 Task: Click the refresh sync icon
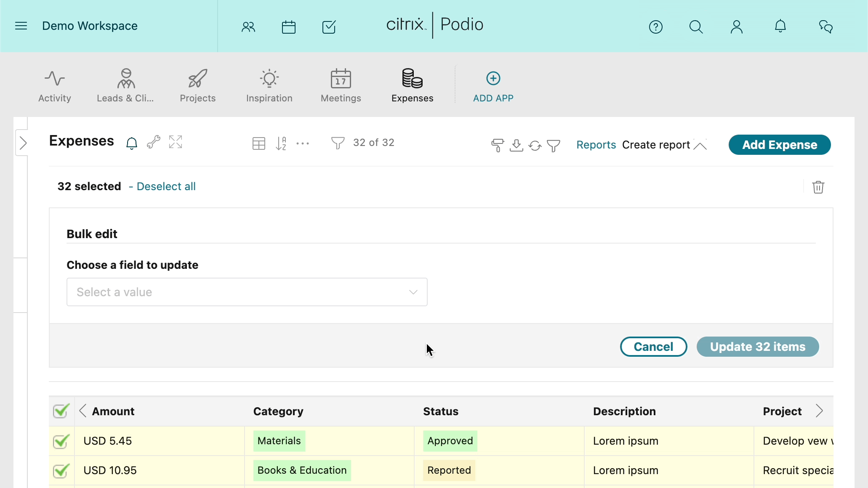point(535,146)
